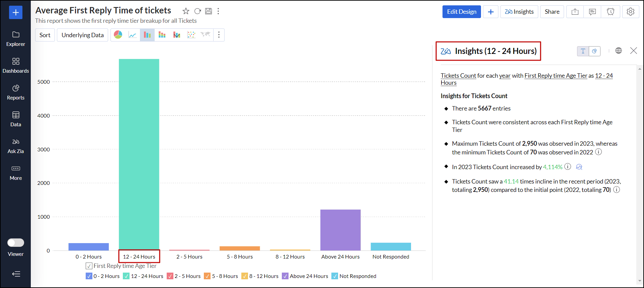Select the stacked bar chart icon

(162, 35)
